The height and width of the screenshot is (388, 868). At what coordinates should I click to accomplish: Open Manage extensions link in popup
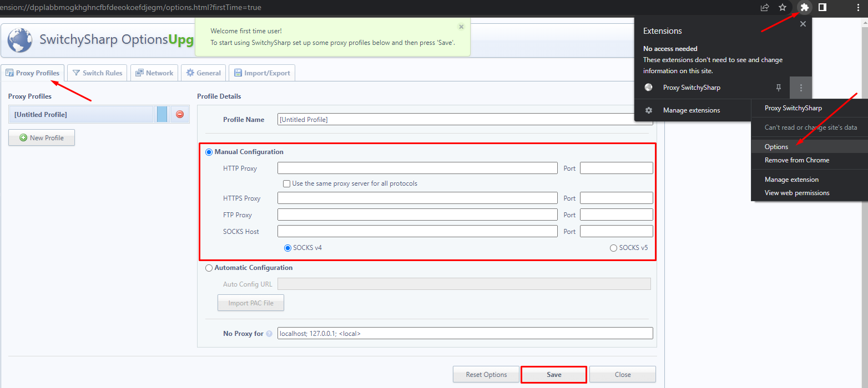pyautogui.click(x=692, y=110)
